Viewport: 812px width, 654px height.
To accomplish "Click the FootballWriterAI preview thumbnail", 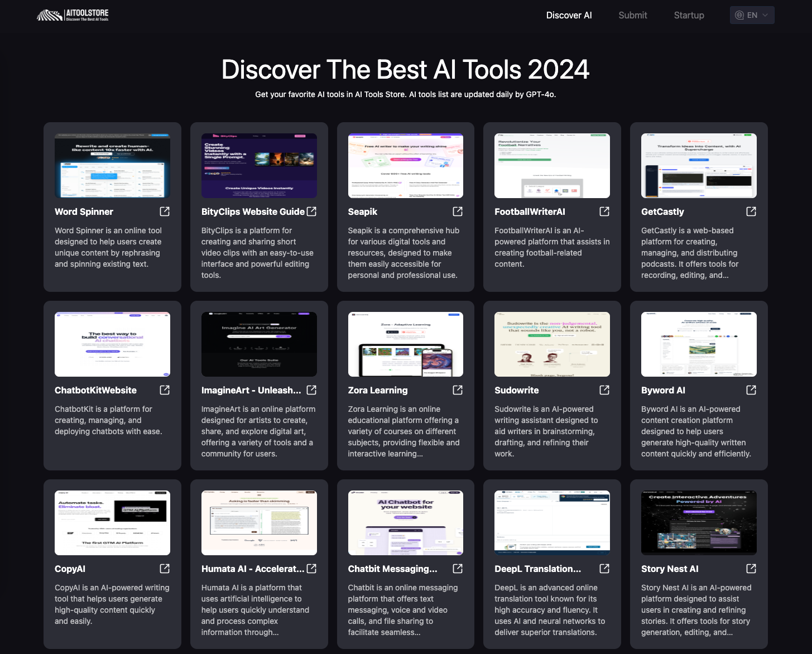I will [552, 166].
